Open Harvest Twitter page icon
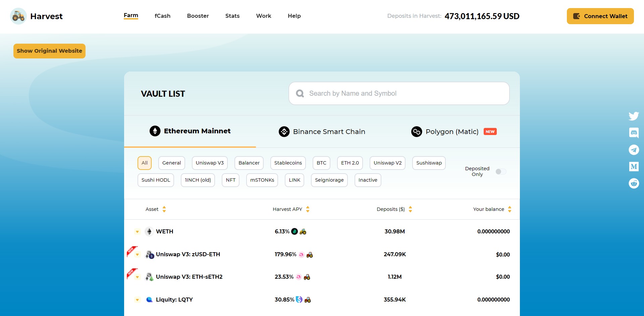The image size is (644, 316). pyautogui.click(x=634, y=116)
